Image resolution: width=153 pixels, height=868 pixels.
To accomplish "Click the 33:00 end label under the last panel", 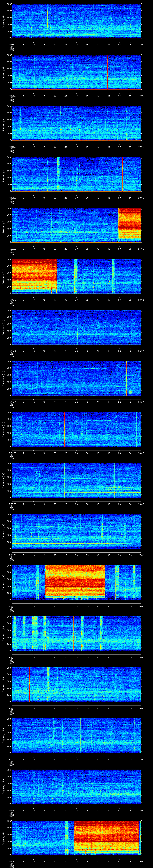I will [141, 861].
